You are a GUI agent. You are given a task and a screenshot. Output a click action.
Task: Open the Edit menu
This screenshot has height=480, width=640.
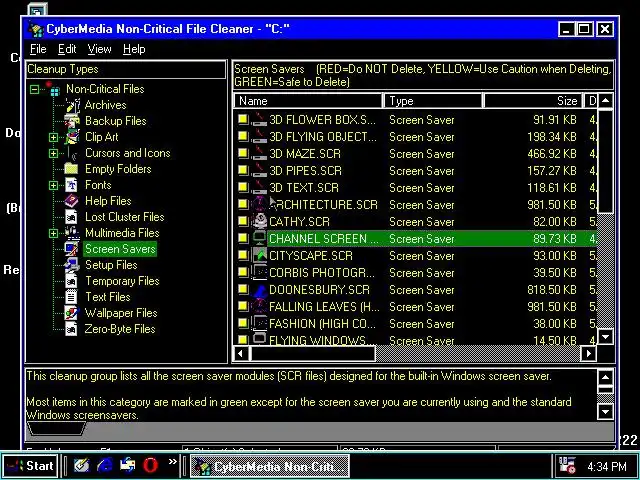click(67, 49)
